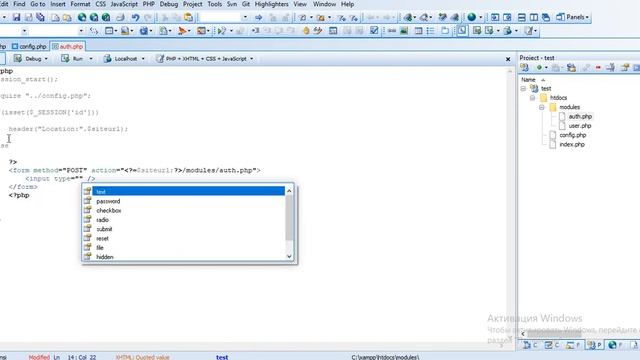
Task: Click the split vertically layout icon
Action: click(x=533, y=18)
